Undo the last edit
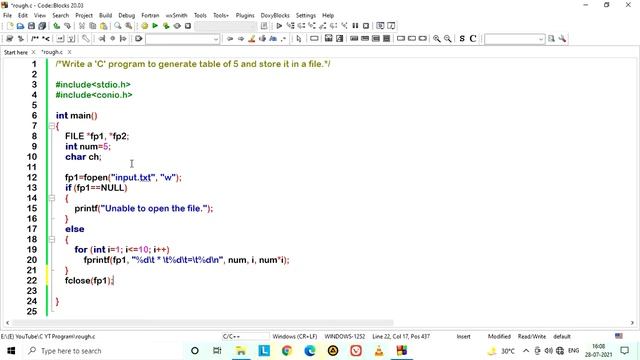This screenshot has height=360, width=640. (x=57, y=26)
